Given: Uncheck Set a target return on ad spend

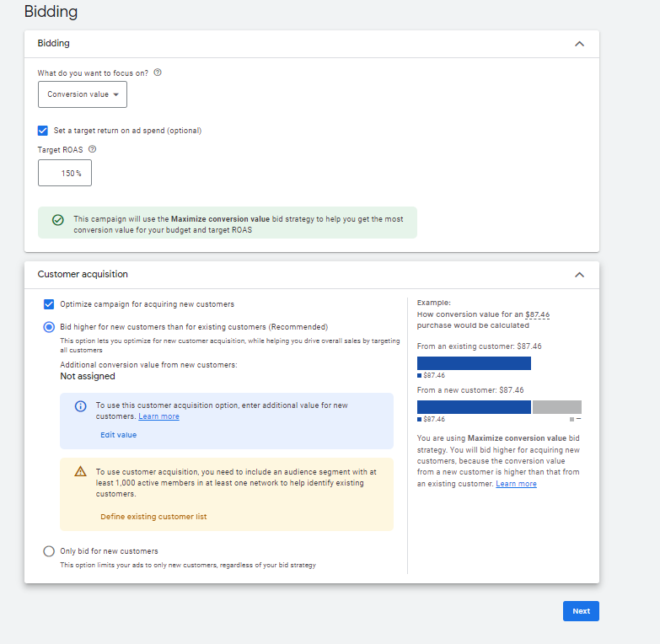Looking at the screenshot, I should (x=43, y=131).
